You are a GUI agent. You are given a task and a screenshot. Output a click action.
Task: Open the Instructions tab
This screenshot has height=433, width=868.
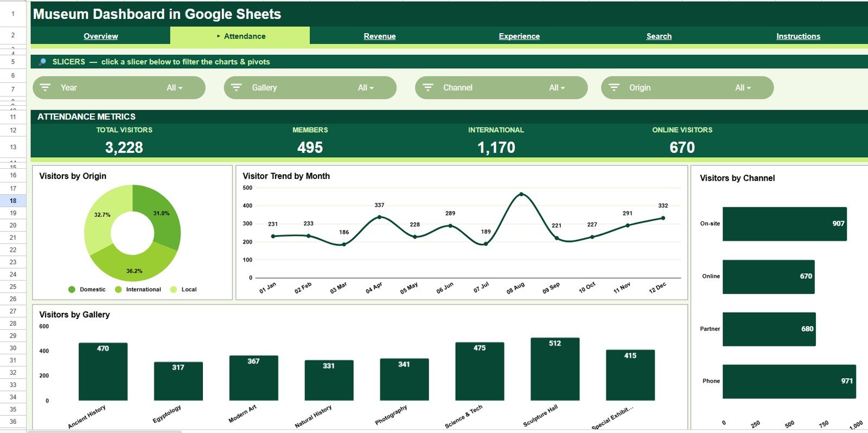(x=798, y=36)
